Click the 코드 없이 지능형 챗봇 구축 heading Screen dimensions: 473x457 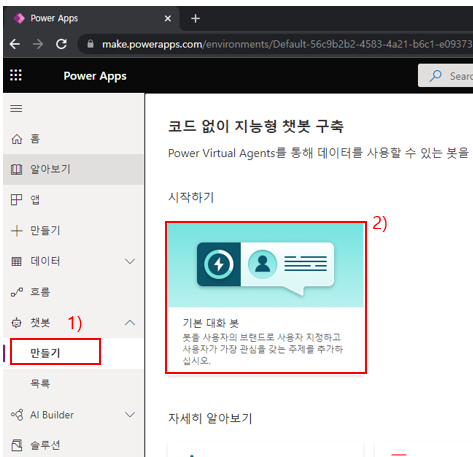256,126
